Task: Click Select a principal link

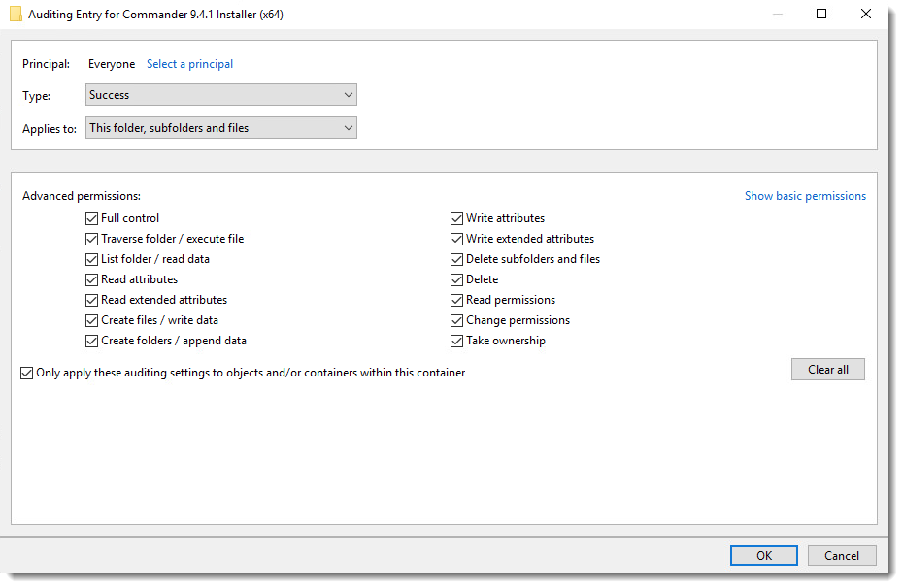Action: coord(189,63)
